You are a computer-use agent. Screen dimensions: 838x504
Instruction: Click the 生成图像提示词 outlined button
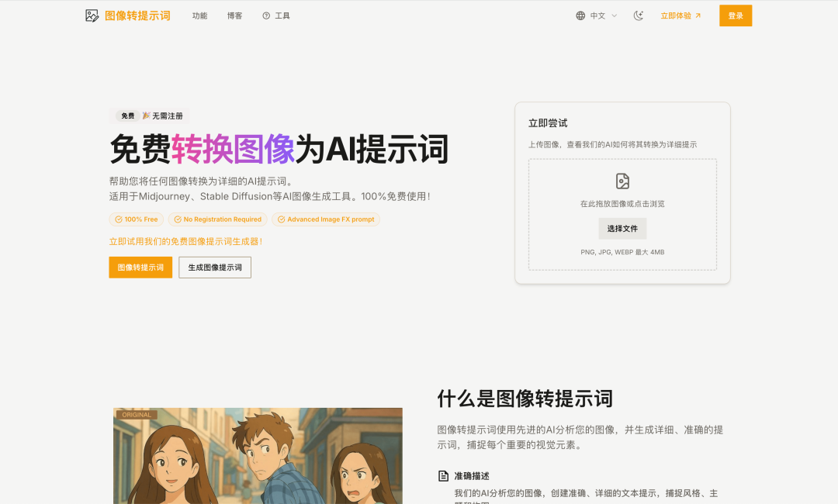pyautogui.click(x=215, y=268)
